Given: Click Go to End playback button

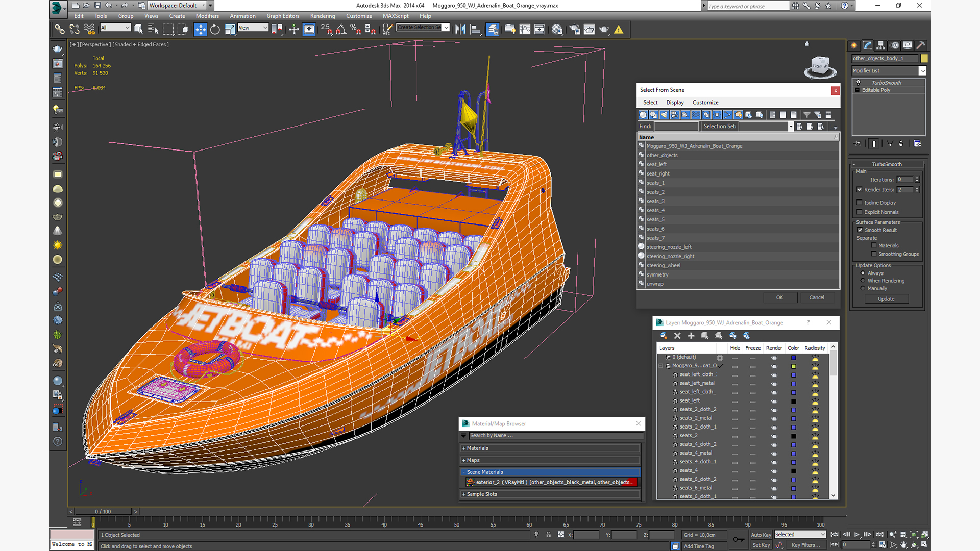Looking at the screenshot, I should [879, 535].
